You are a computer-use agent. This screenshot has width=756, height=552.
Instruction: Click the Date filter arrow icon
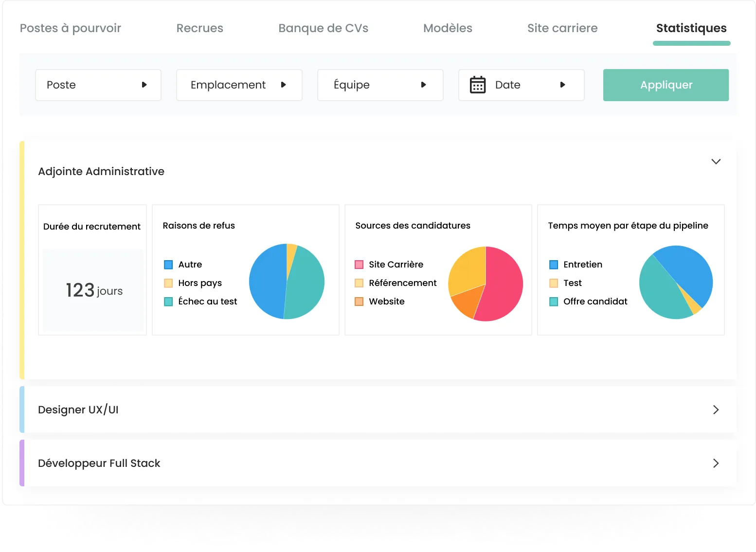tap(562, 85)
